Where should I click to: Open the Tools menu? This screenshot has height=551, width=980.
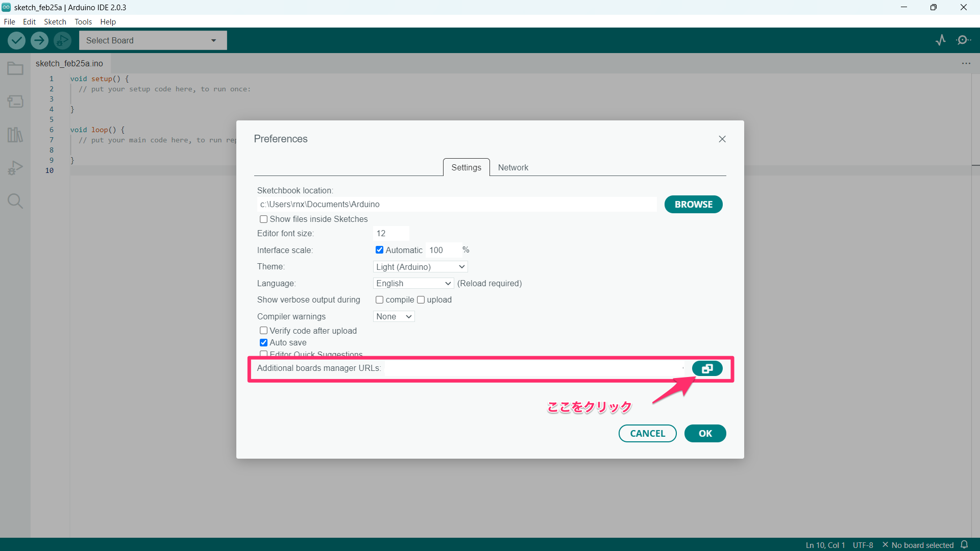coord(83,21)
